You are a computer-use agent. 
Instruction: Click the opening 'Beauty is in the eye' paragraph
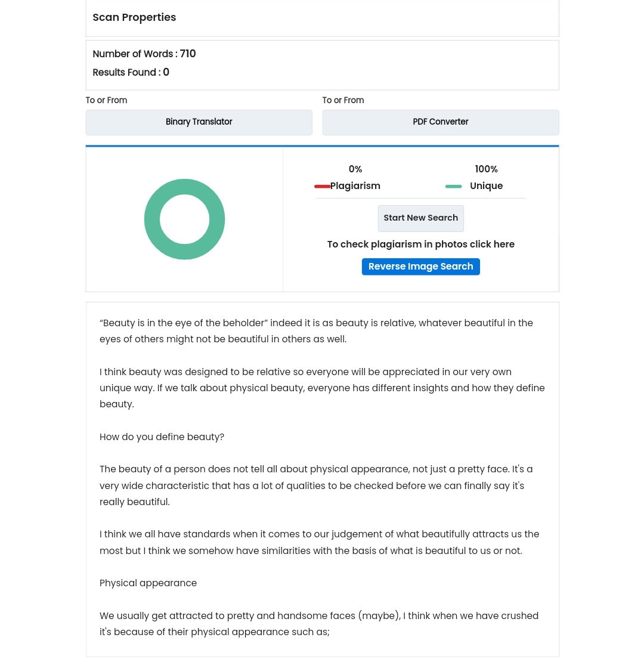[x=316, y=331]
